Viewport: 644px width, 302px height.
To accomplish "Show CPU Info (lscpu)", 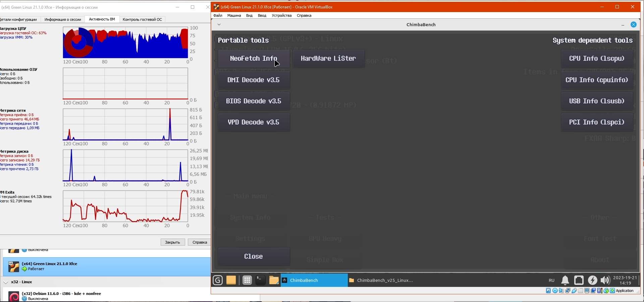I will pos(597,58).
